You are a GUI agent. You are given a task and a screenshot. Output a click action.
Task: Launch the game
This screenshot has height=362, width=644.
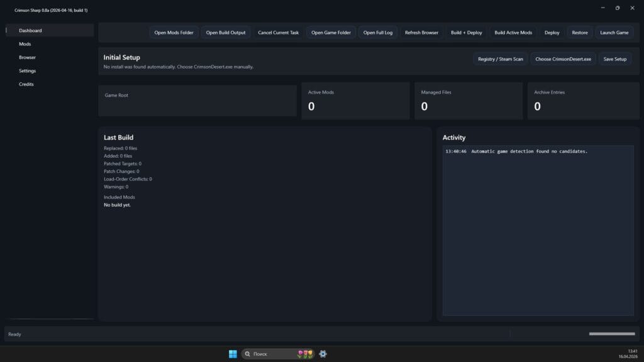(x=614, y=33)
